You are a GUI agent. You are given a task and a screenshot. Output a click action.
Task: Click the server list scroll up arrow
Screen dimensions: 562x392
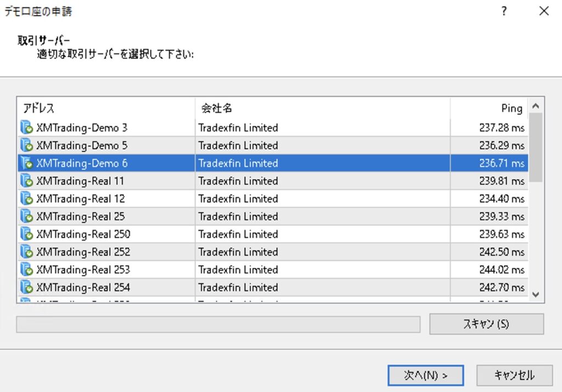tap(536, 106)
